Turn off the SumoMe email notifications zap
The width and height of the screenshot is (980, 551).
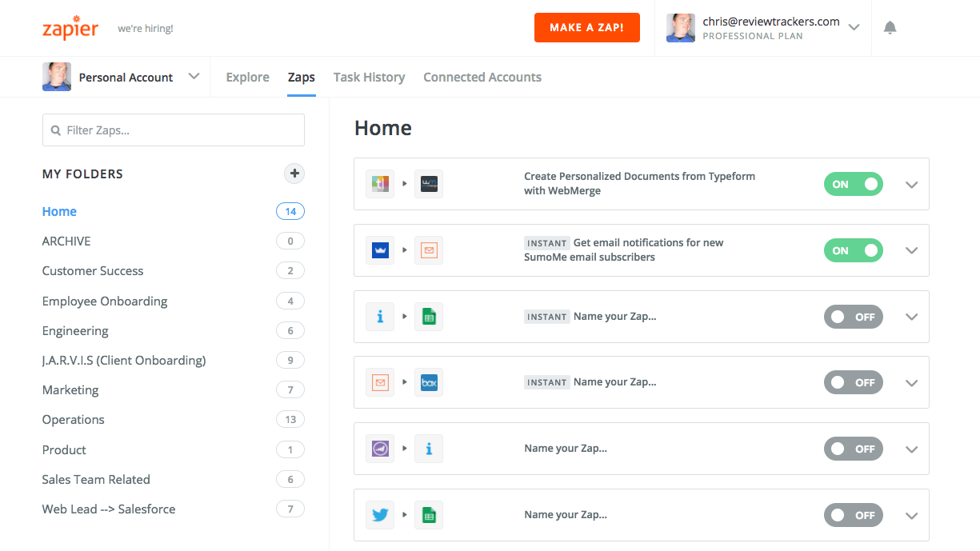coord(854,250)
